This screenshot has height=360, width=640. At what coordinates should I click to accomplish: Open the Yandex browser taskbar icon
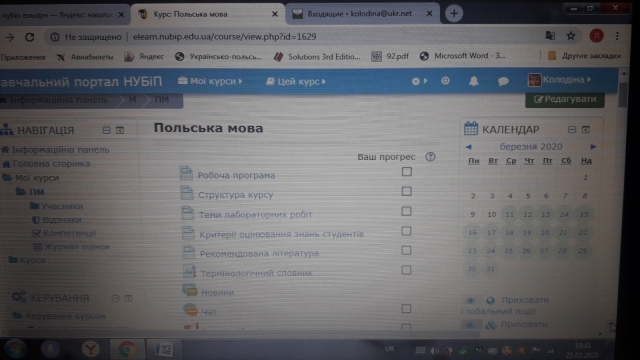(90, 349)
